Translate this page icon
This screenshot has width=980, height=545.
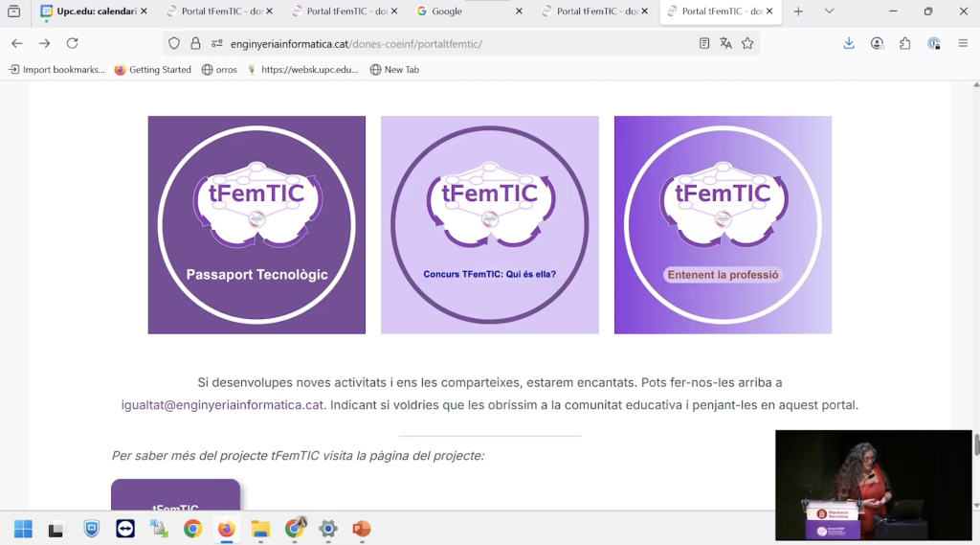point(725,43)
